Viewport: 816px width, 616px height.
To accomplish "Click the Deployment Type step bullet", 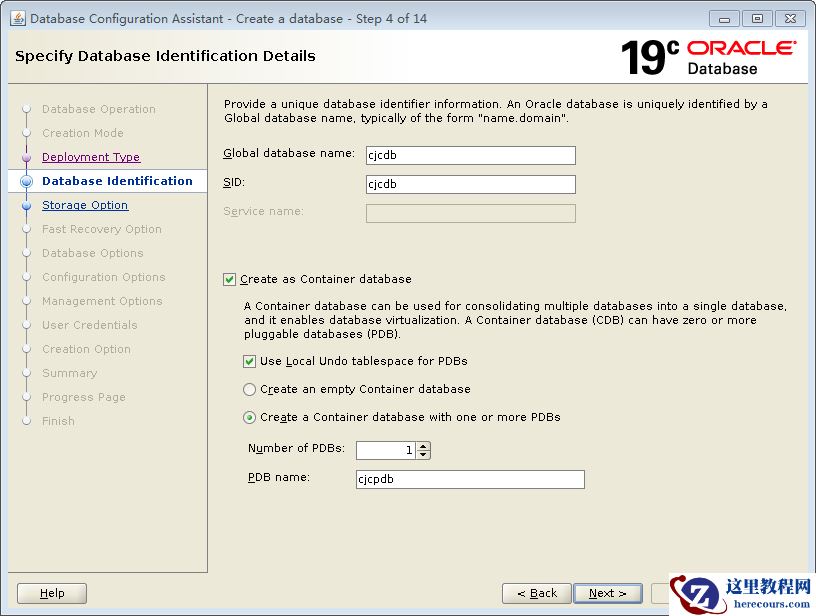I will pyautogui.click(x=27, y=158).
